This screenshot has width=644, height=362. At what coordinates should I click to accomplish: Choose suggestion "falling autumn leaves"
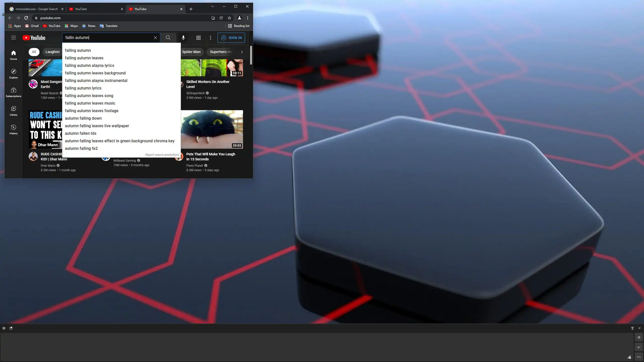(x=84, y=58)
